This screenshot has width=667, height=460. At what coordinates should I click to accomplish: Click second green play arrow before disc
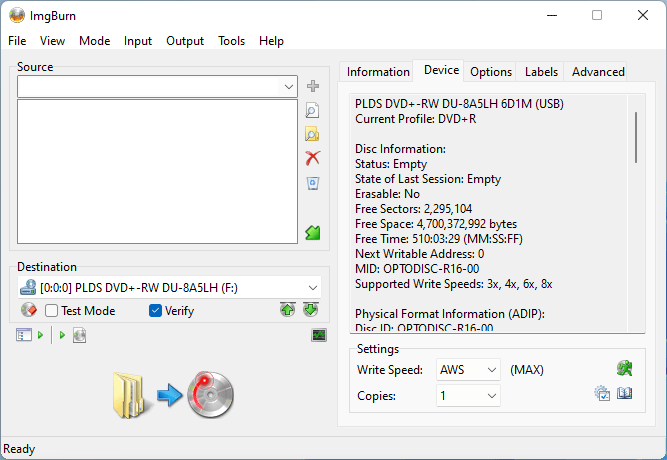pos(62,335)
